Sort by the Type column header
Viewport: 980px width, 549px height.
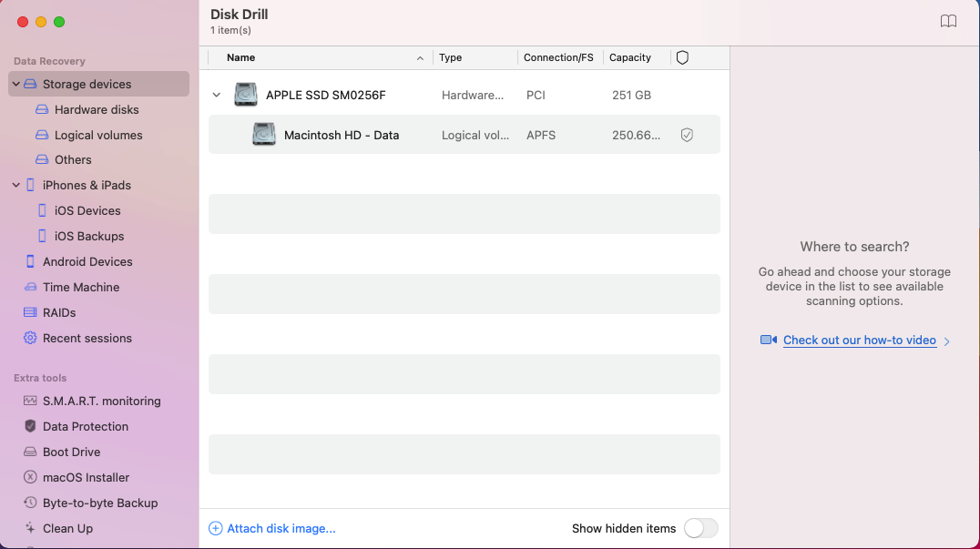click(450, 57)
